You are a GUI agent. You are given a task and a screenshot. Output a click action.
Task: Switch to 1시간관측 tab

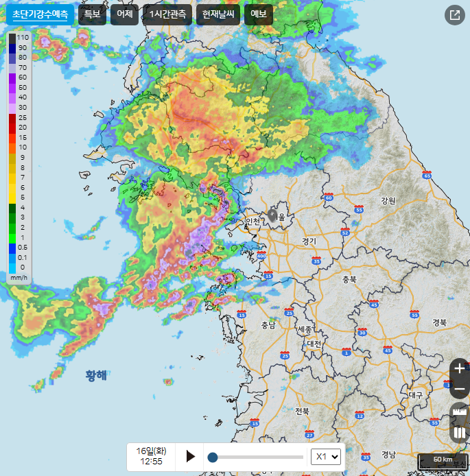click(167, 14)
